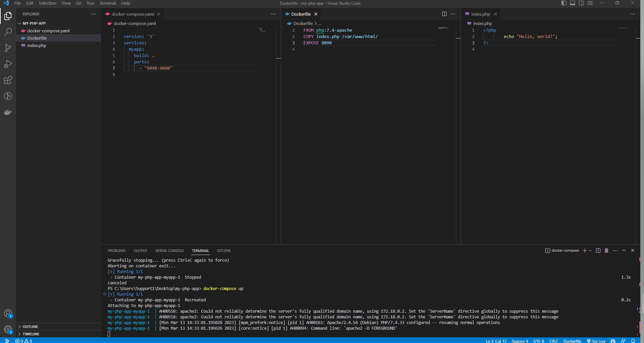Image resolution: width=644 pixels, height=343 pixels.
Task: Expand the Outline section
Action: click(30, 327)
